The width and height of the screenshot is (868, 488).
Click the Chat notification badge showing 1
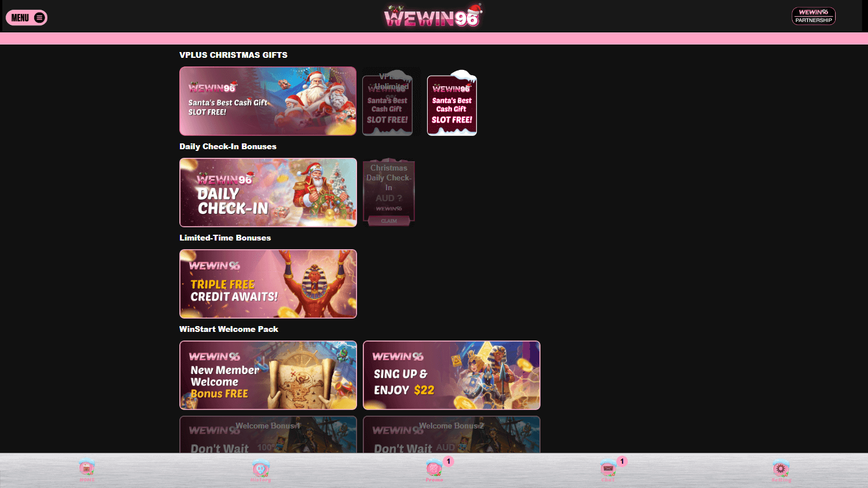tap(621, 461)
